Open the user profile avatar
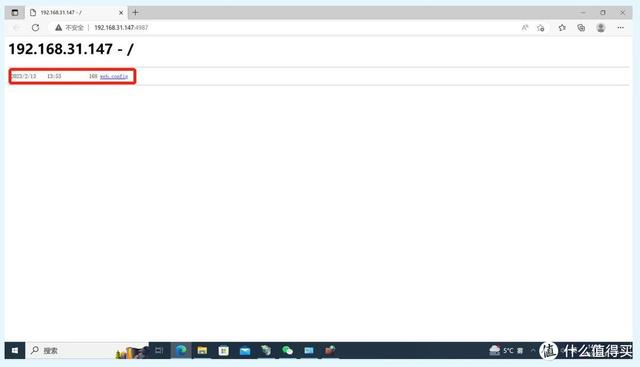Viewport: 640px width, 367px height. pyautogui.click(x=601, y=28)
